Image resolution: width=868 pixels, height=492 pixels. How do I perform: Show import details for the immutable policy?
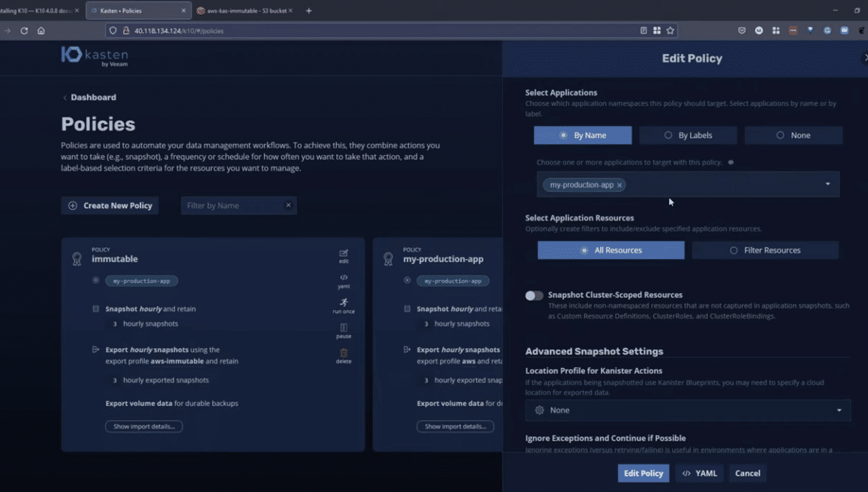[144, 426]
